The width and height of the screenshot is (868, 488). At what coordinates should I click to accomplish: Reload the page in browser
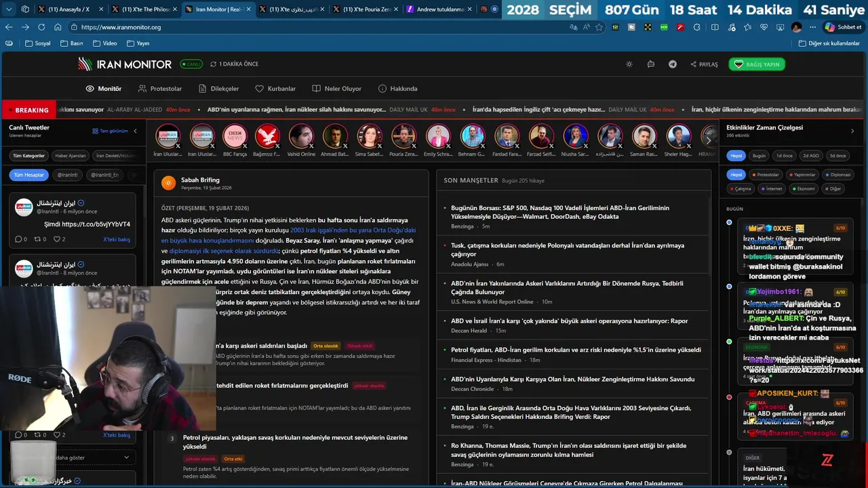point(41,27)
